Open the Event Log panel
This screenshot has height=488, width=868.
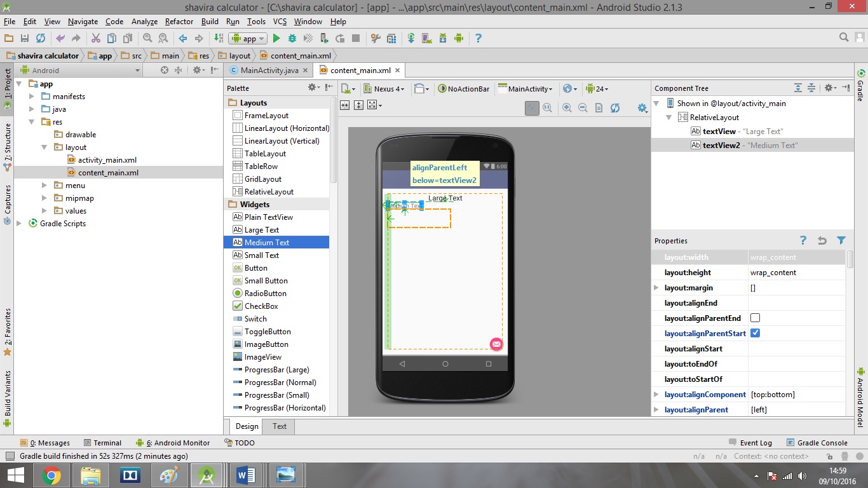coord(750,443)
